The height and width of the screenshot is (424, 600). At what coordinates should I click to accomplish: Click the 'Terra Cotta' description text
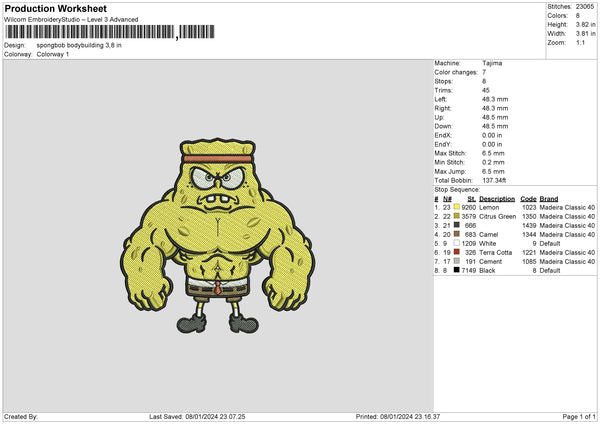pyautogui.click(x=496, y=253)
